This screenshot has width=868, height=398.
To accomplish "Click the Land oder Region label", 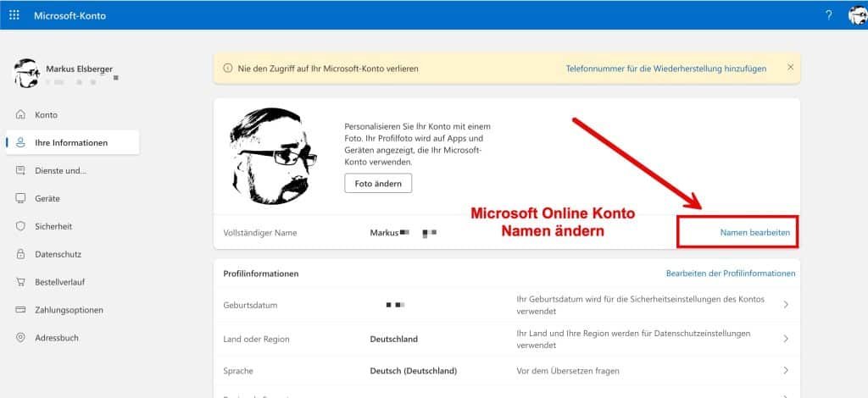I will click(x=256, y=339).
